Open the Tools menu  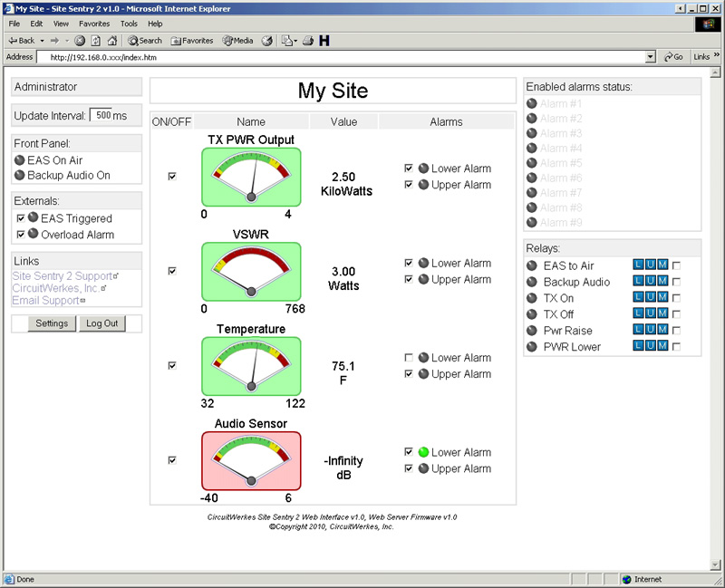pos(129,24)
